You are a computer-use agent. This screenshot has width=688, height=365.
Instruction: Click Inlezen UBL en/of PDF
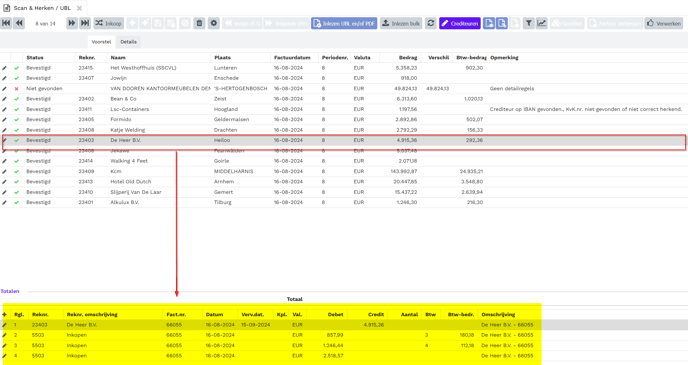344,23
